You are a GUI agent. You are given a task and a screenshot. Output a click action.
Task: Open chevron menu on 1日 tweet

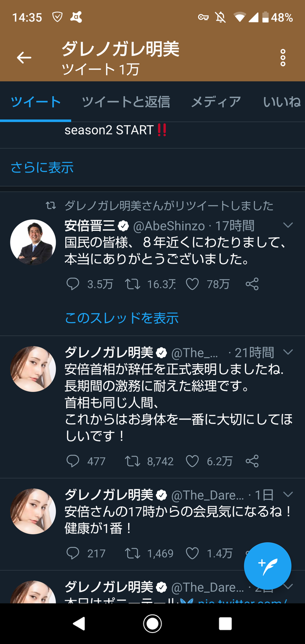(x=288, y=494)
